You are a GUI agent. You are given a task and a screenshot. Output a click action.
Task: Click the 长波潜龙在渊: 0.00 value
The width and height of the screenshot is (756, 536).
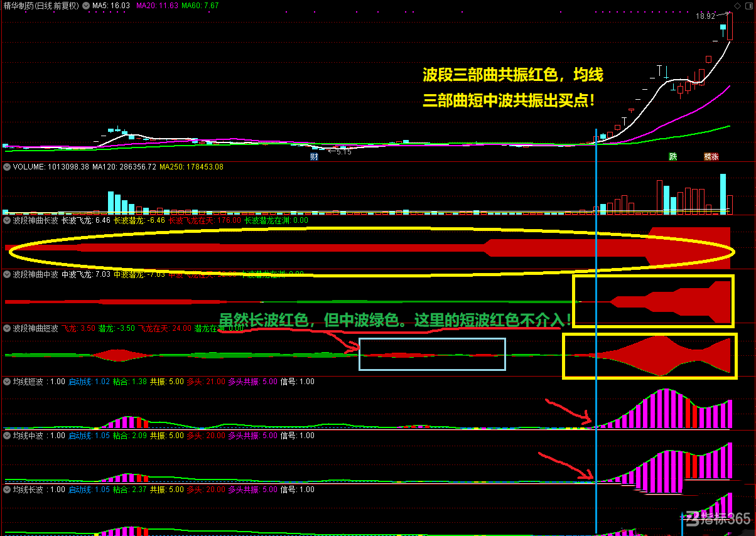coord(276,220)
